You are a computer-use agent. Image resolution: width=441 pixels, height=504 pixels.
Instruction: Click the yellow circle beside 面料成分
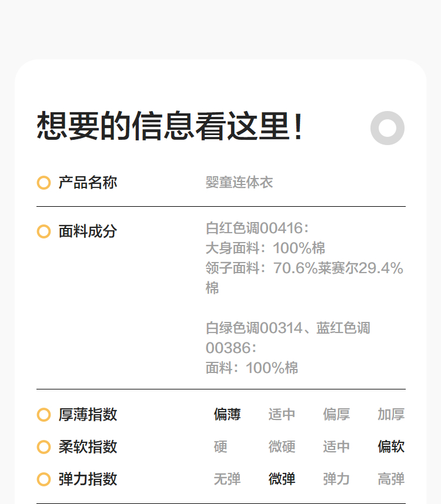point(44,231)
